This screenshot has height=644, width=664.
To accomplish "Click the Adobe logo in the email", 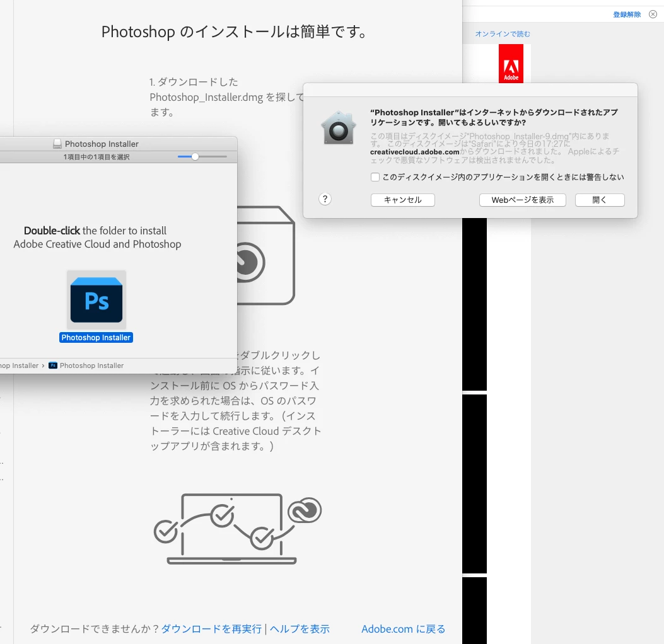I will (x=511, y=64).
